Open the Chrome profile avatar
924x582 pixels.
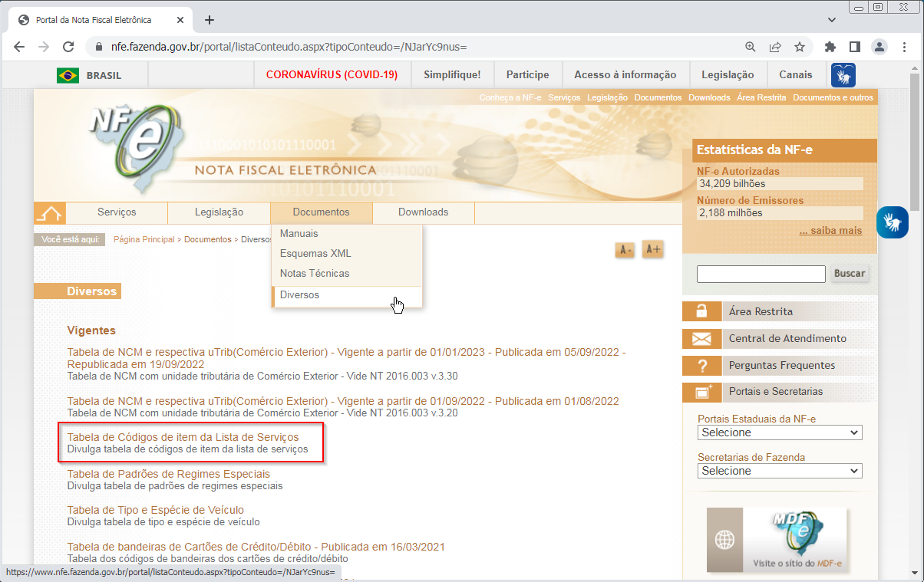click(x=879, y=47)
